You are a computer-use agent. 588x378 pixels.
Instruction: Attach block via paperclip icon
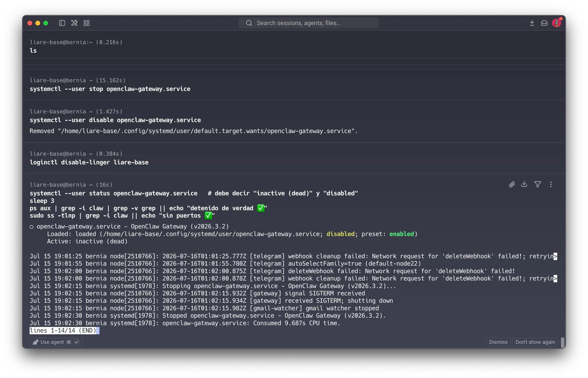pos(512,184)
